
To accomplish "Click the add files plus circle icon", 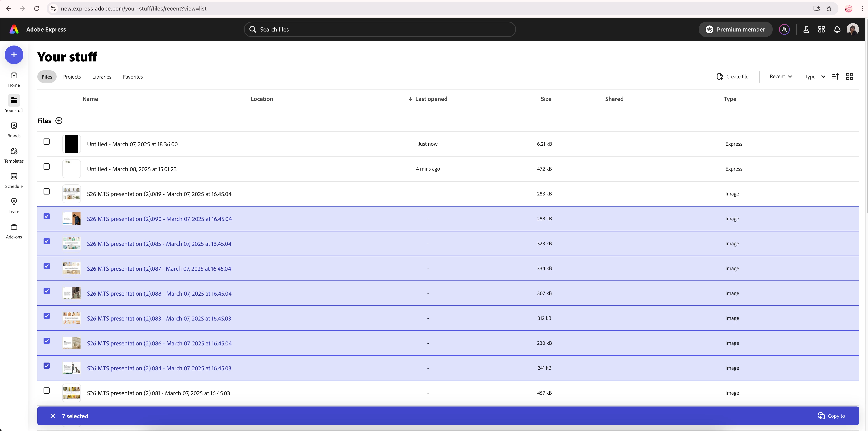I will point(59,121).
